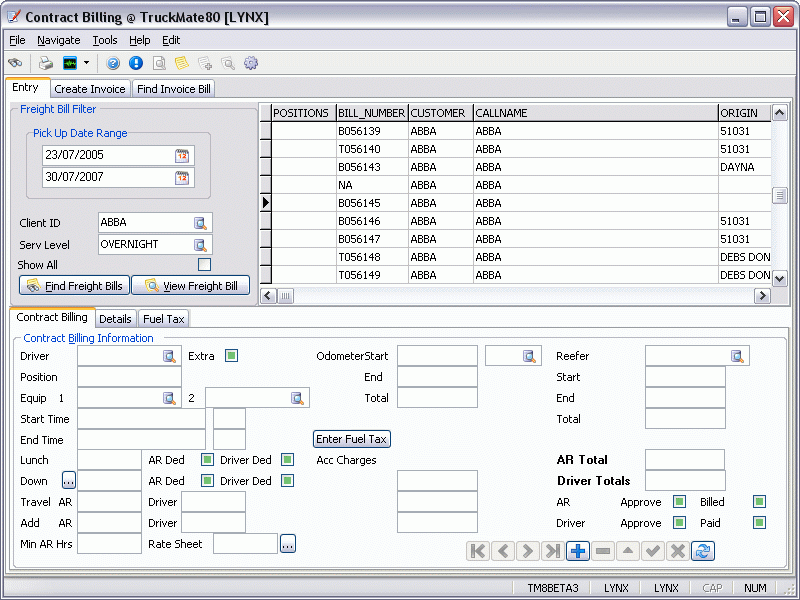The width and height of the screenshot is (800, 600).
Task: Click the blue question mark help icon
Action: pos(113,63)
